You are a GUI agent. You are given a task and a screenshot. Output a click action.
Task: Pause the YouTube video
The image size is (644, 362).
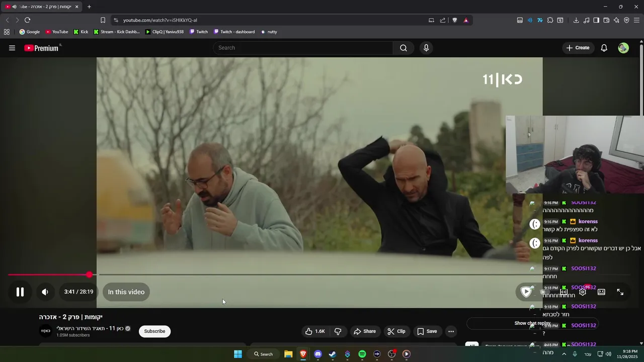(x=20, y=292)
